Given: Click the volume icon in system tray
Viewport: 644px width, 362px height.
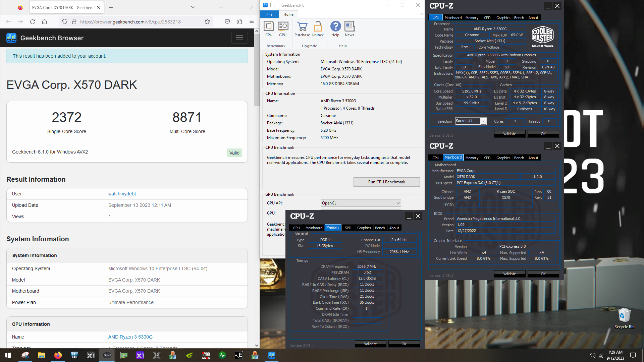Looking at the screenshot, I should (x=592, y=355).
